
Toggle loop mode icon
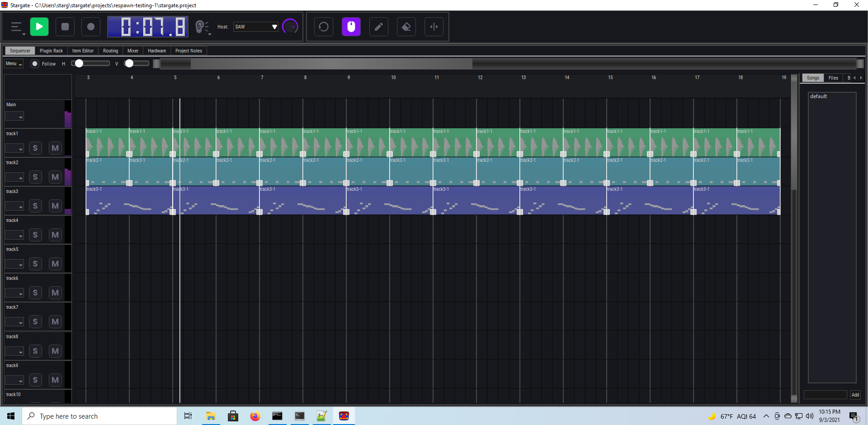point(324,27)
